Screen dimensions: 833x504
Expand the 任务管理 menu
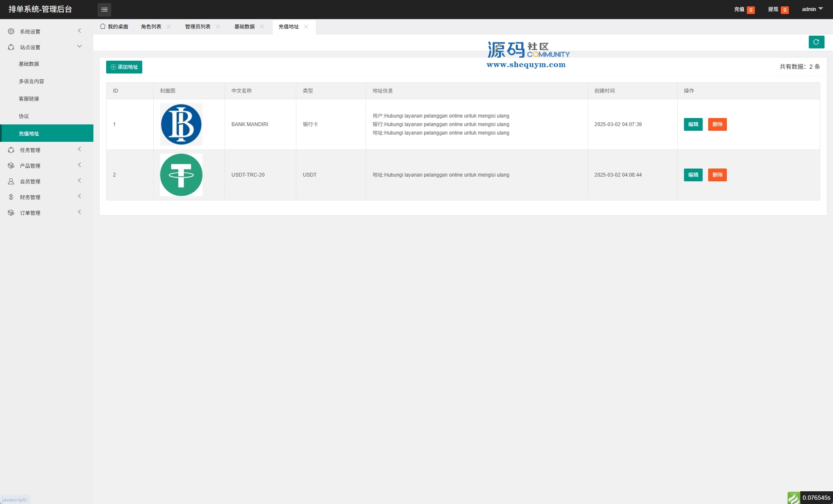30,150
